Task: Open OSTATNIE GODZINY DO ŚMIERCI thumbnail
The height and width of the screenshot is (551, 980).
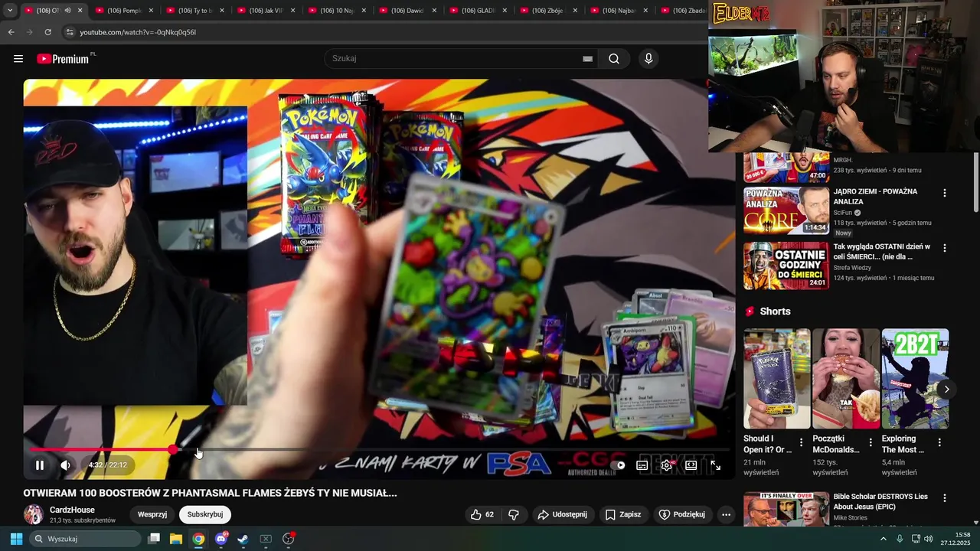Action: [x=786, y=266]
